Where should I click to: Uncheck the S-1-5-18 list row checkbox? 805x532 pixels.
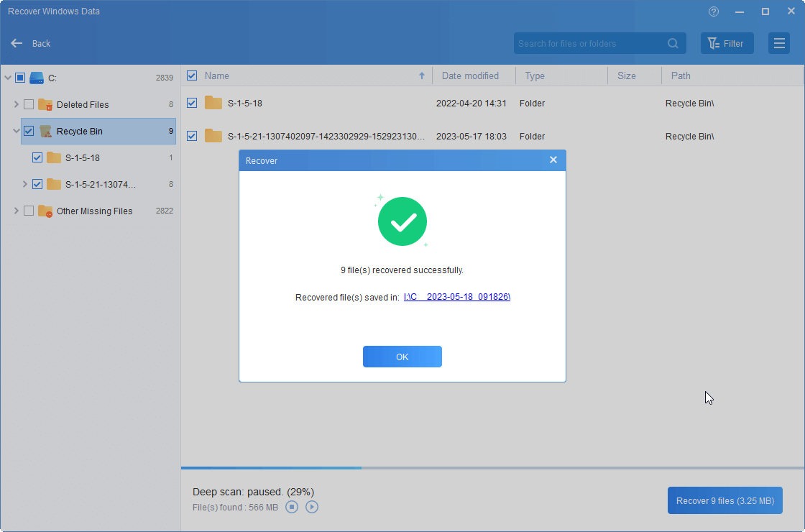[x=192, y=103]
